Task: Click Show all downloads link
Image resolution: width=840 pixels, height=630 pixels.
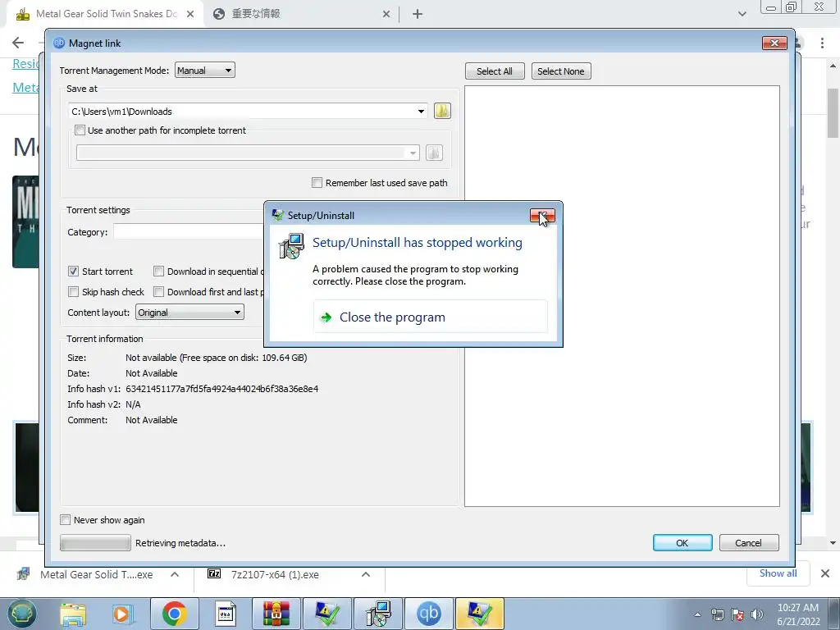Action: [x=778, y=573]
